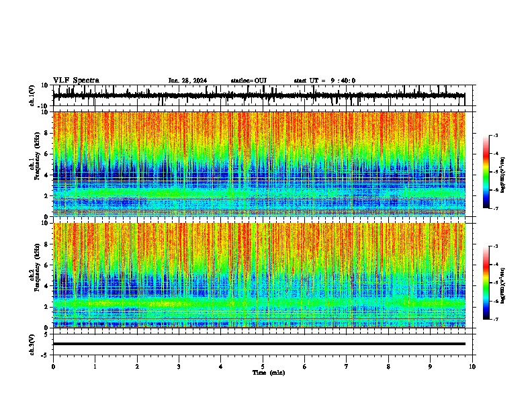532x411 pixels.
Task: Click the "8" kHz tick of ch.1 spectrogram
Action: (x=46, y=133)
